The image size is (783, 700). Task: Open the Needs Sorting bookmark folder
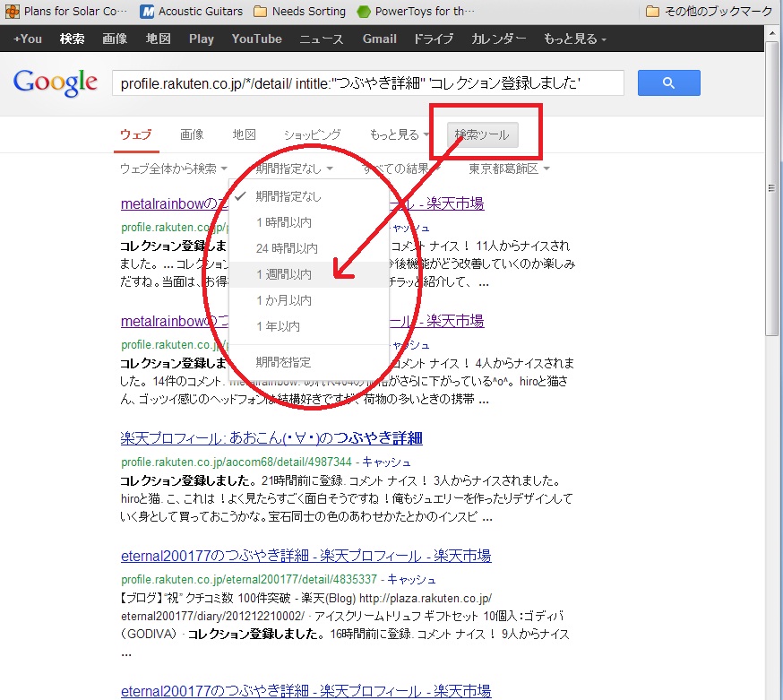point(299,11)
